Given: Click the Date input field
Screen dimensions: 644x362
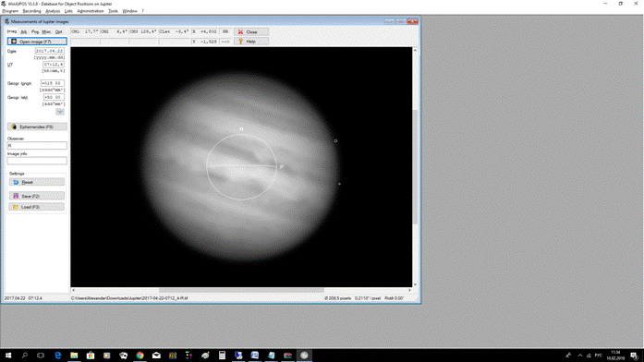Looking at the screenshot, I should point(49,51).
